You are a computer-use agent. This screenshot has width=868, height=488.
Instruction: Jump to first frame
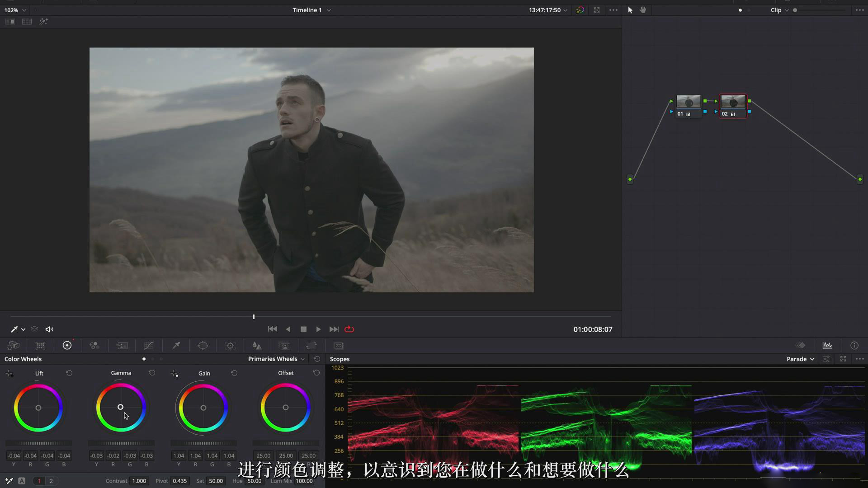[273, 329]
